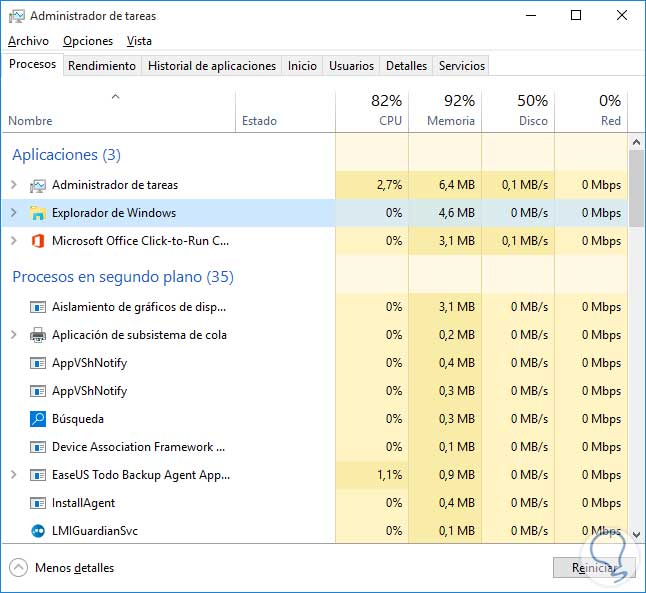Maximize the Administrador de tareas window
Viewport: 646px width, 593px height.
tap(576, 16)
